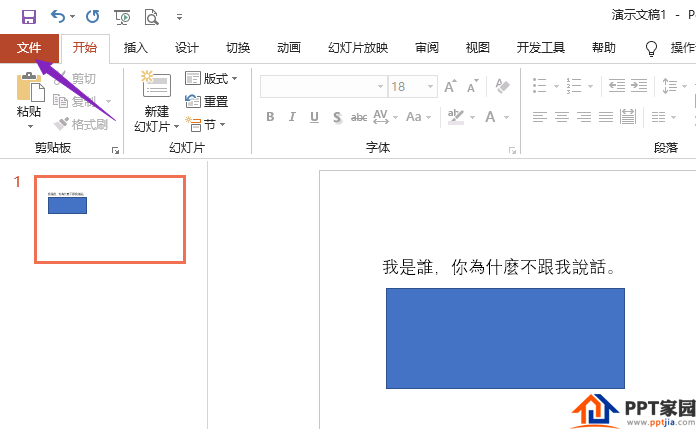This screenshot has height=429, width=696.
Task: Click the lightbulb Tell Me icon
Action: coord(651,48)
